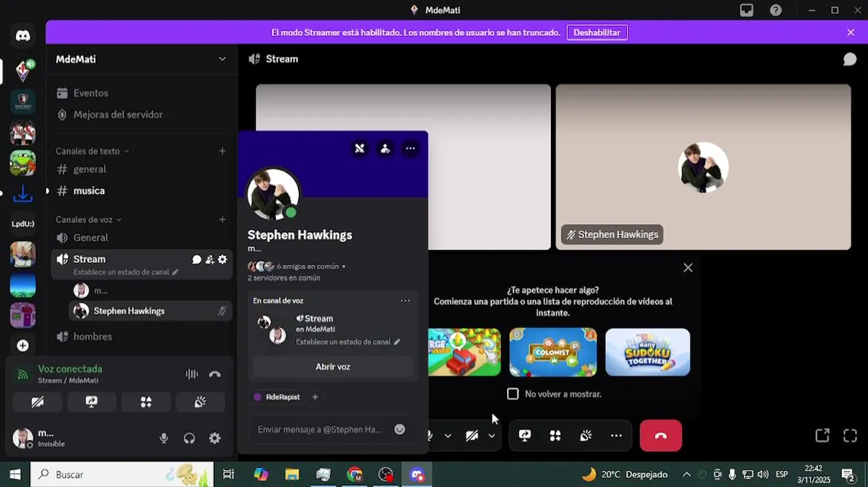Hang up with the red disconnect button
Viewport: 868px width, 487px height.
tap(660, 436)
